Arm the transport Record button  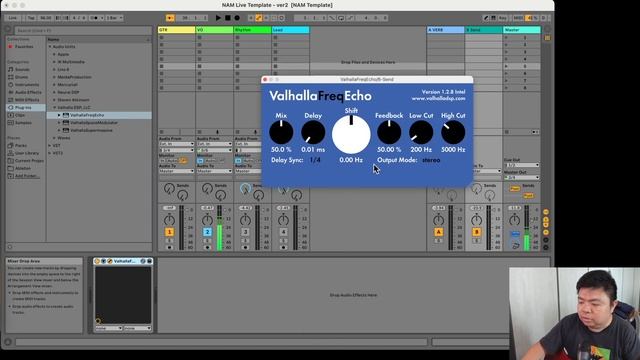tap(237, 18)
